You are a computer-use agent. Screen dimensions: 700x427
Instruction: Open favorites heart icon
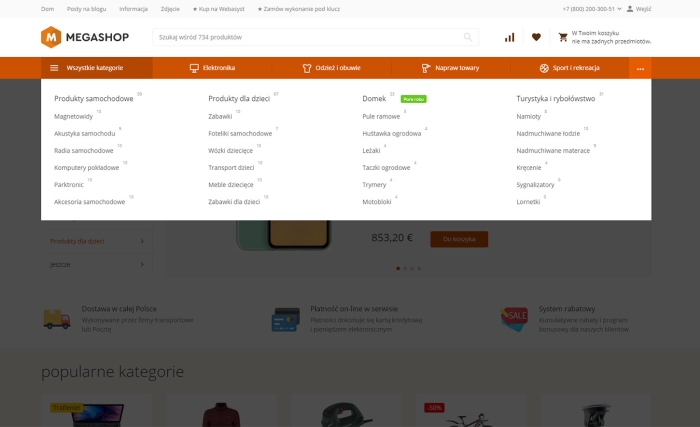(x=536, y=37)
